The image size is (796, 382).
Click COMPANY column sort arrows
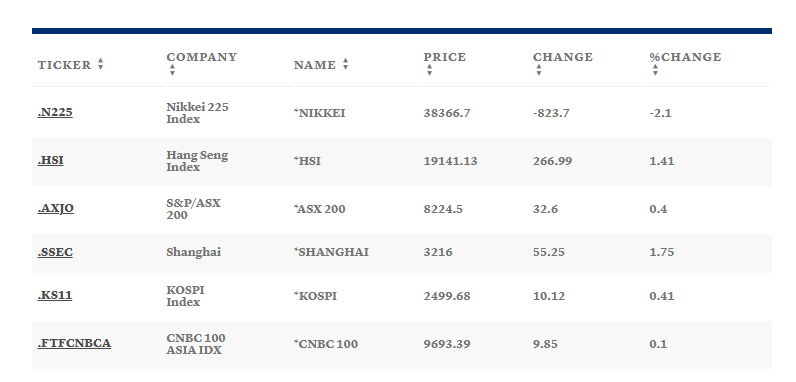pyautogui.click(x=172, y=70)
